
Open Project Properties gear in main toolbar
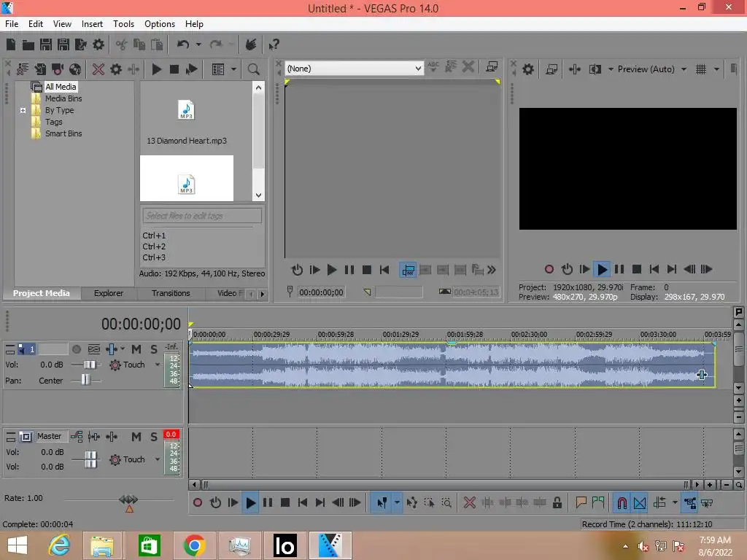[98, 44]
